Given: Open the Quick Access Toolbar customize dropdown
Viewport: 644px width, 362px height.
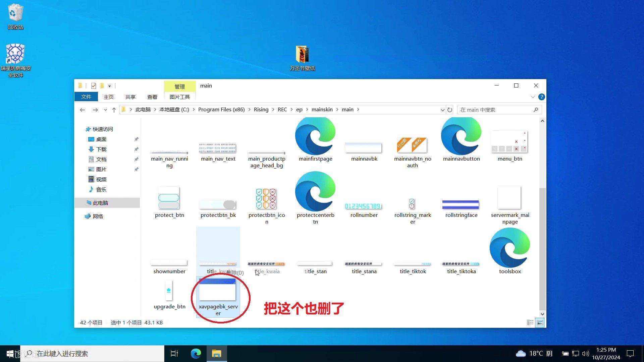Looking at the screenshot, I should click(x=109, y=86).
